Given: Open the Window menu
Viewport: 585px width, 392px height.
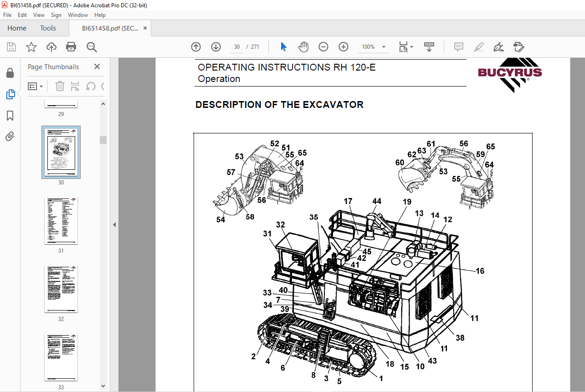Looking at the screenshot, I should [78, 15].
